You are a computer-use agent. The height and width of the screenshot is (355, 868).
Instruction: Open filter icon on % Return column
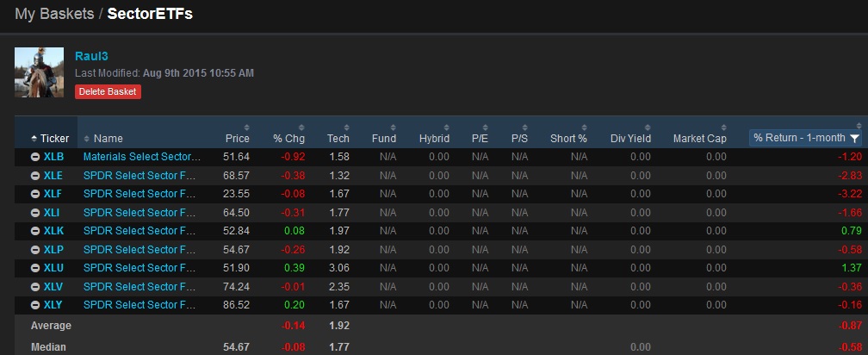click(x=855, y=139)
